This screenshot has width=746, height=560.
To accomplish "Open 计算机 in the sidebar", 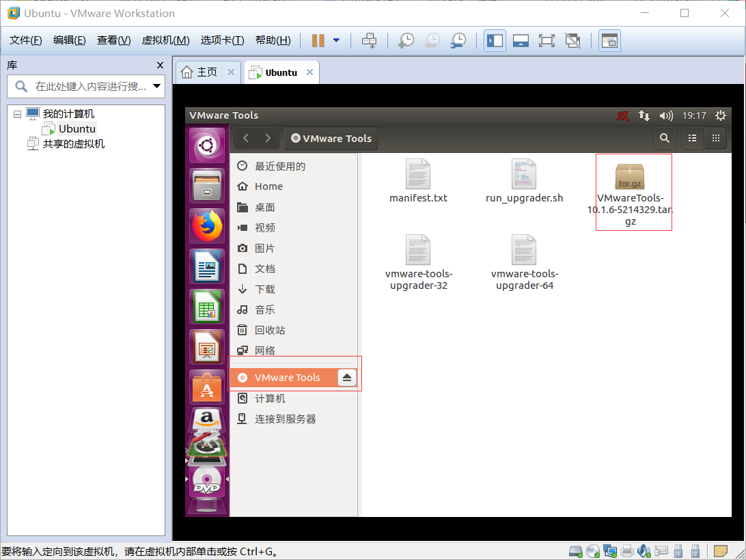I will [293, 399].
